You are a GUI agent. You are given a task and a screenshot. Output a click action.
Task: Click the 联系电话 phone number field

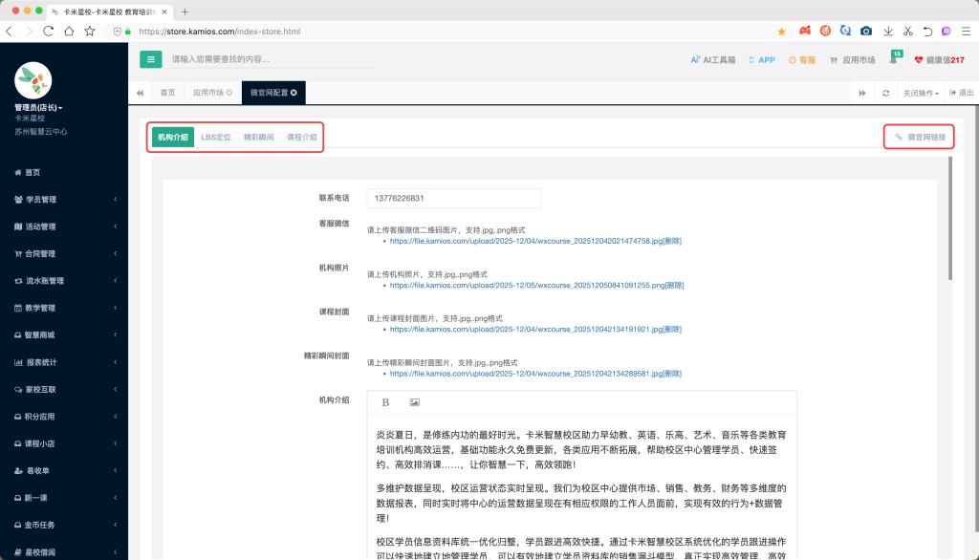[453, 198]
